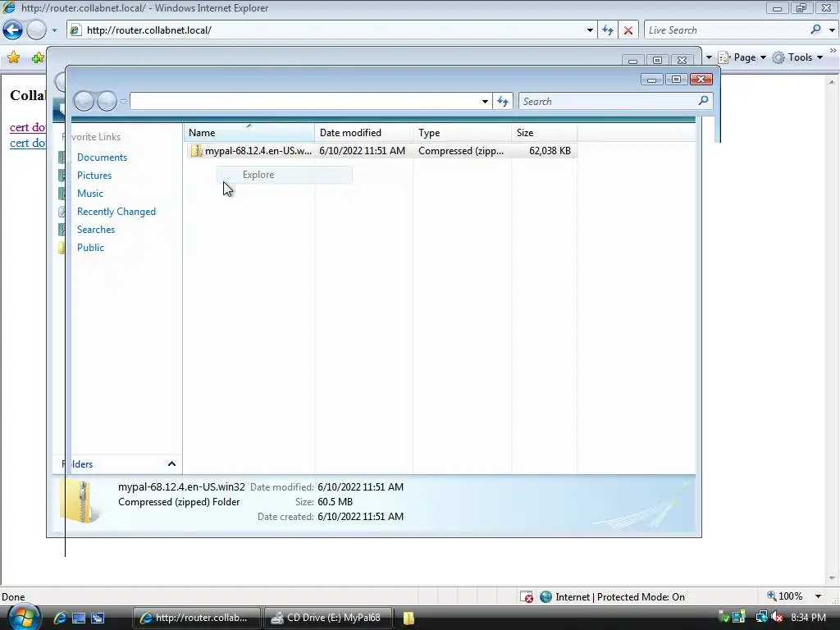Click the Explorer address path field
840x630 pixels.
tap(304, 101)
